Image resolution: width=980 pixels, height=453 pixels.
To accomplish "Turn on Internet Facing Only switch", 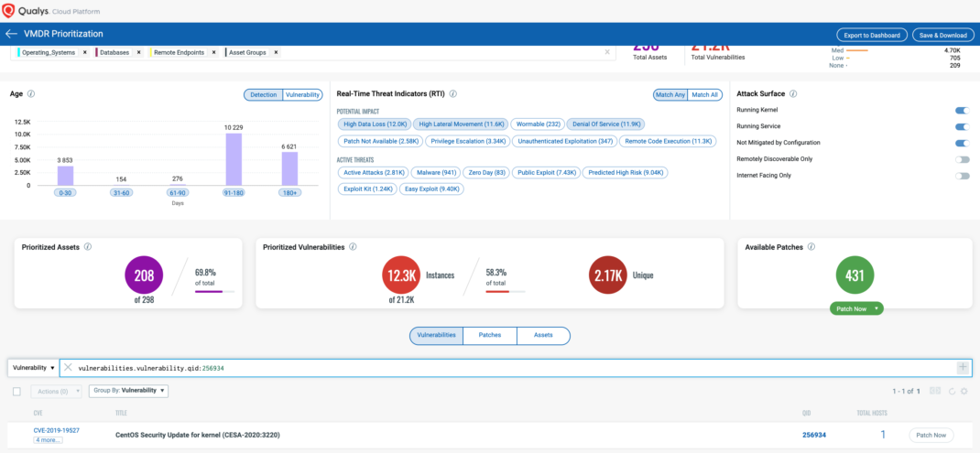I will [962, 176].
